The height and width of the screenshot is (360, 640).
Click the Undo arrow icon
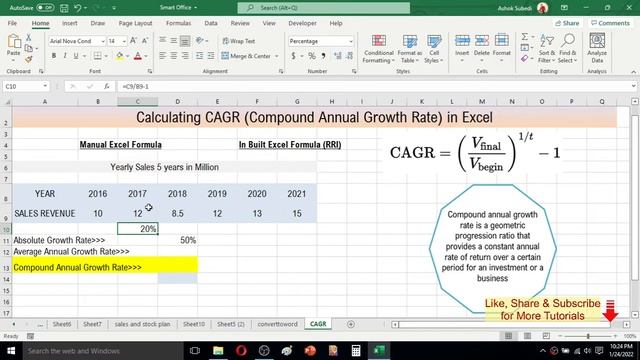[78, 8]
